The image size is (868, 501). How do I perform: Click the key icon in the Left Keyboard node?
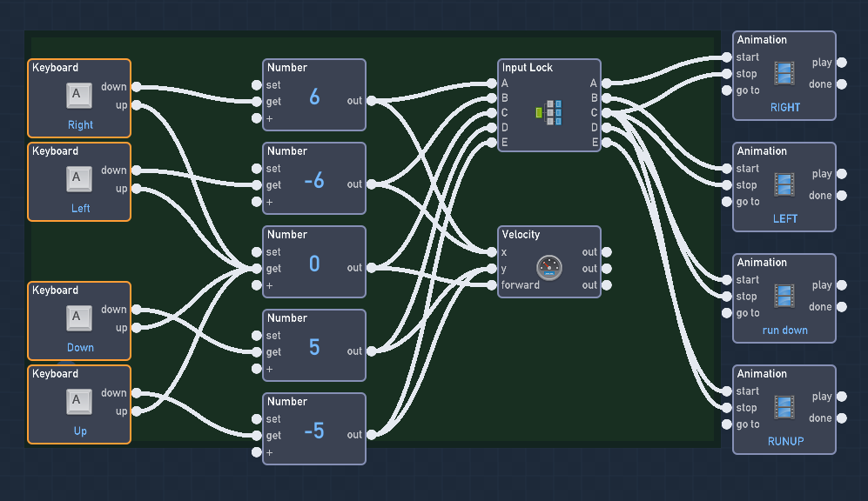[x=78, y=178]
